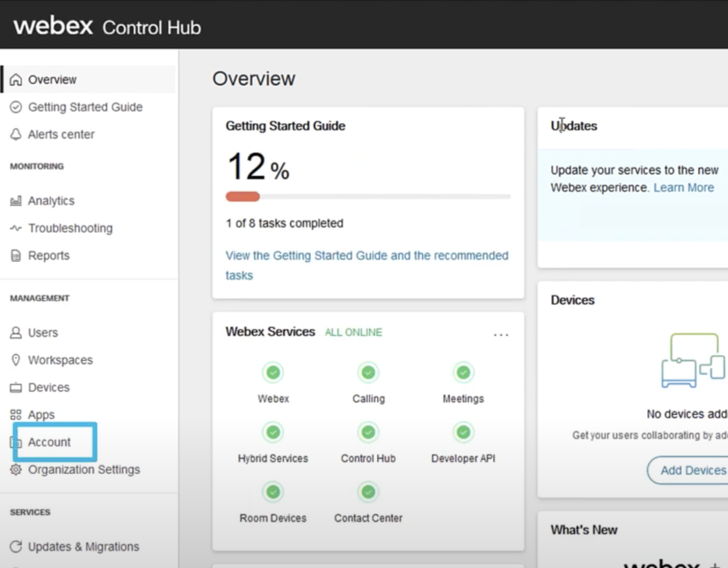This screenshot has height=568, width=728.
Task: Click the Room Devices status checkmark
Action: [x=273, y=492]
